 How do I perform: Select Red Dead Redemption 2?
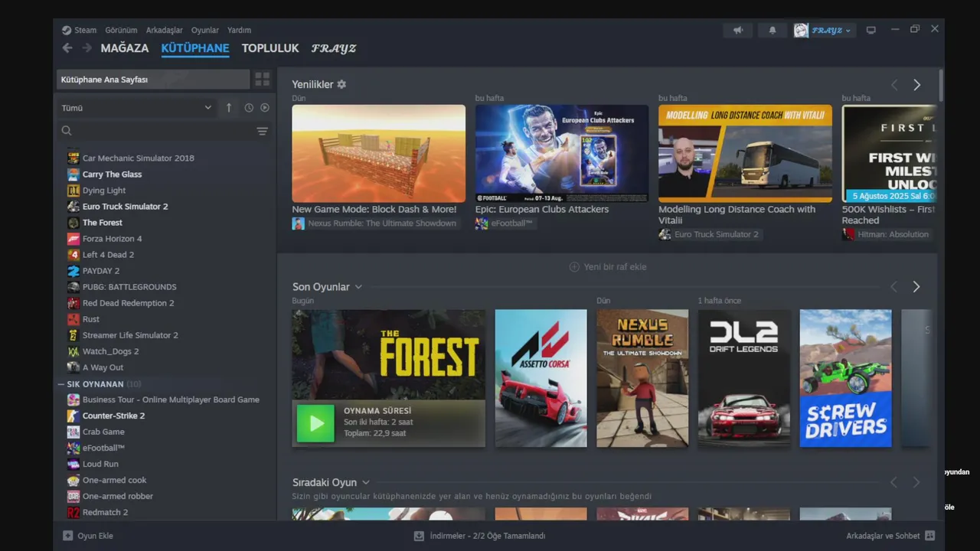128,303
